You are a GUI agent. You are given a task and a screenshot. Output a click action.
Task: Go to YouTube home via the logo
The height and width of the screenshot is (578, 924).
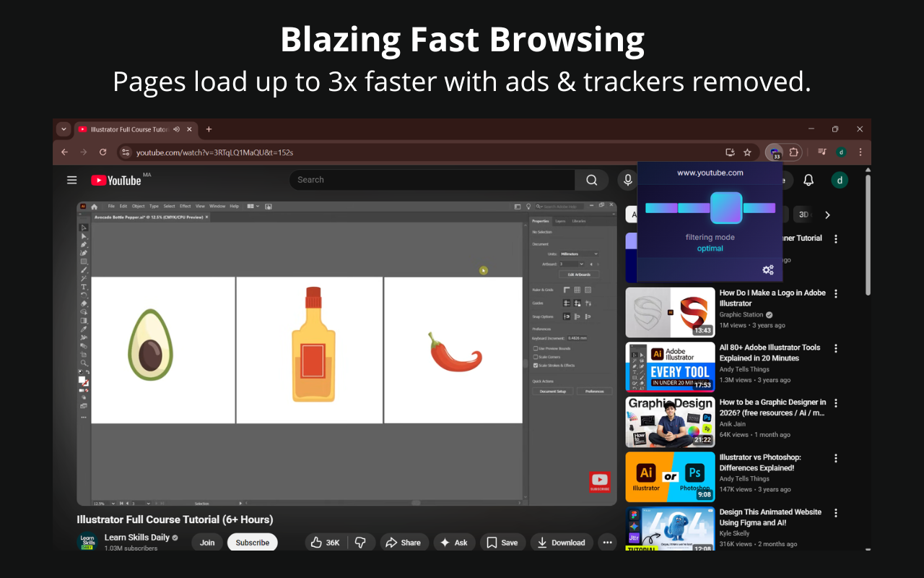[x=116, y=180]
